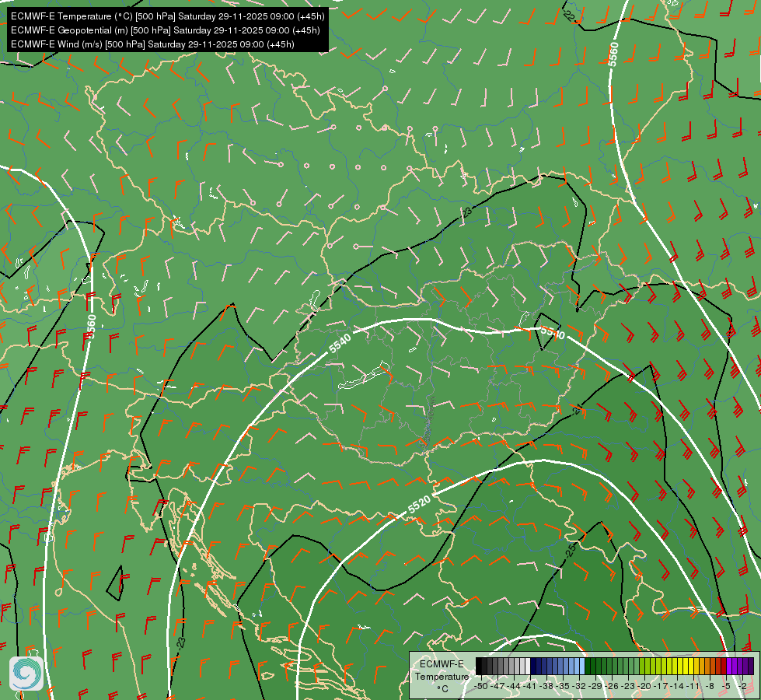761x700 pixels.
Task: Click the -8 value on the legend scale
Action: point(710,686)
